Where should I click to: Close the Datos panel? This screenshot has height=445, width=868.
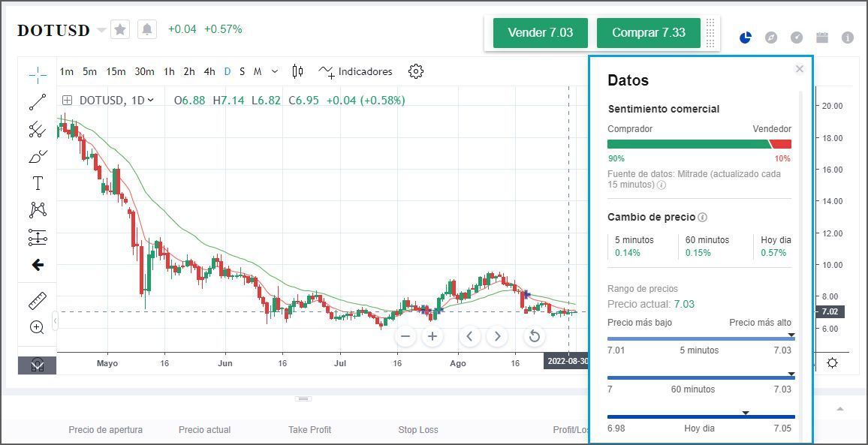(800, 69)
